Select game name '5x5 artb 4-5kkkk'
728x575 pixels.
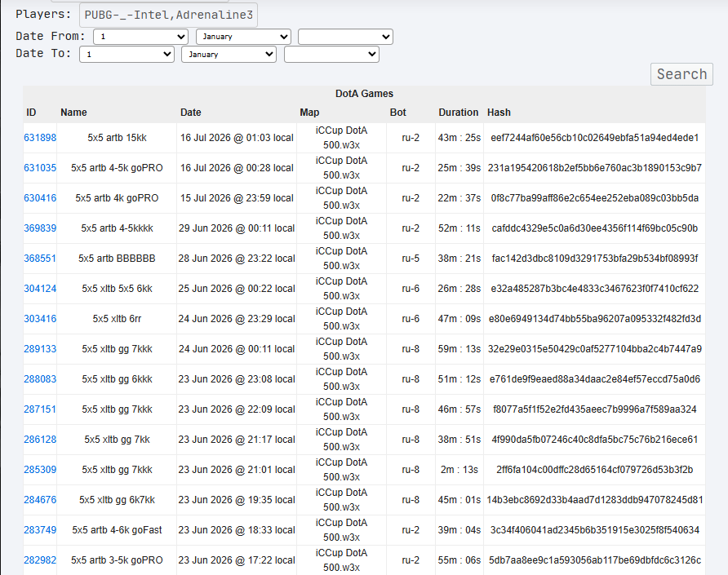click(x=117, y=228)
